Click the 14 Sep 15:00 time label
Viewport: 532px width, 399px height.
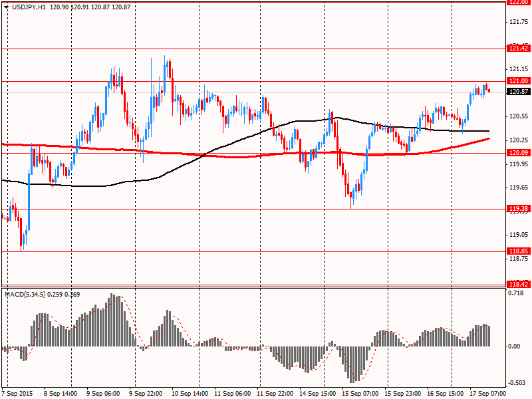pos(318,394)
